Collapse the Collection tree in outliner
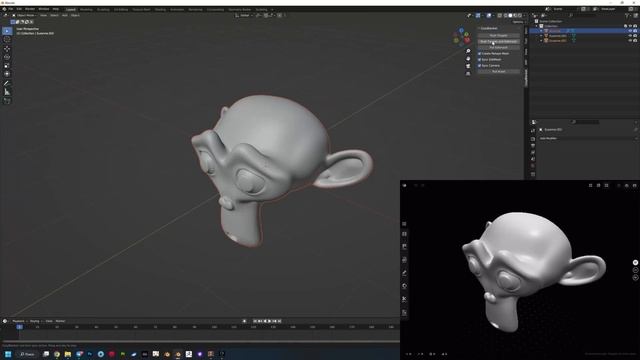640x360 pixels. [537, 26]
